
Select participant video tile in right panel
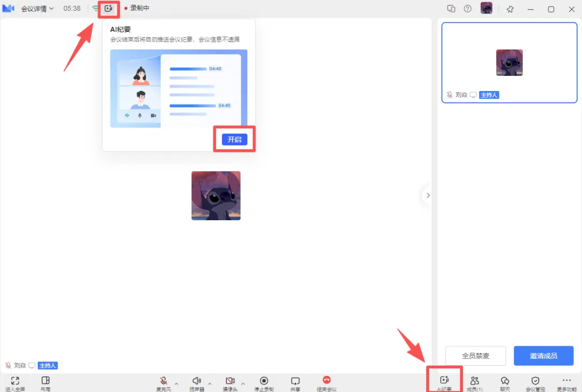pyautogui.click(x=509, y=62)
